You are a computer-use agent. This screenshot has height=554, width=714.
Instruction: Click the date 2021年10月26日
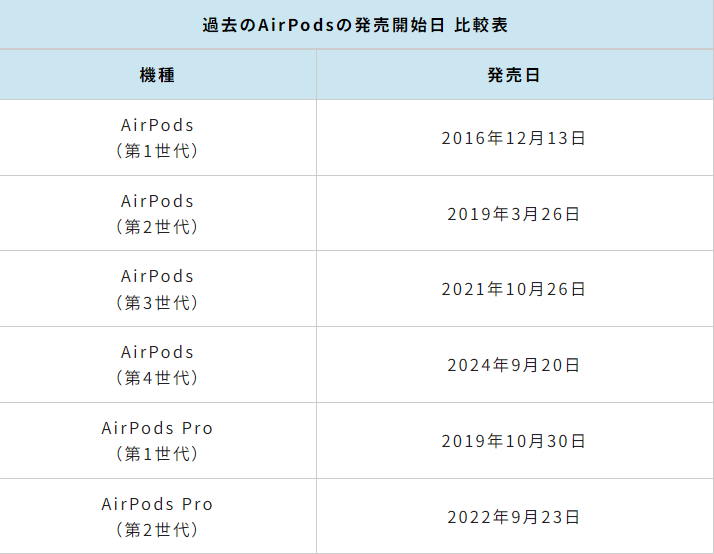(x=514, y=289)
